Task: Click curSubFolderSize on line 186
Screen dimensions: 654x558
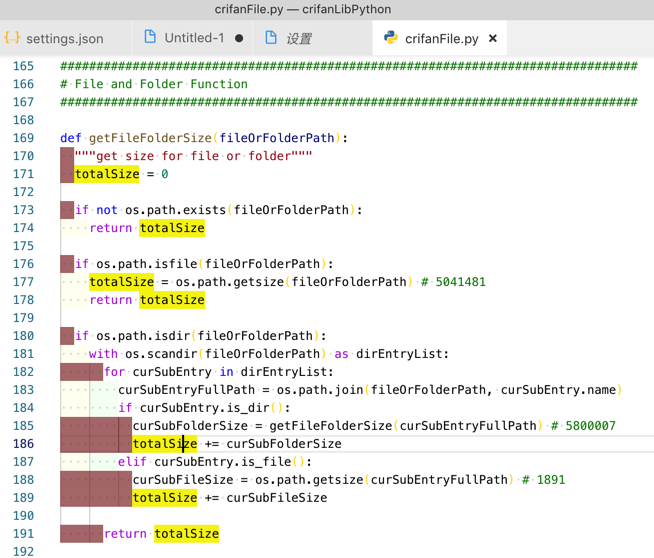Action: [x=284, y=444]
